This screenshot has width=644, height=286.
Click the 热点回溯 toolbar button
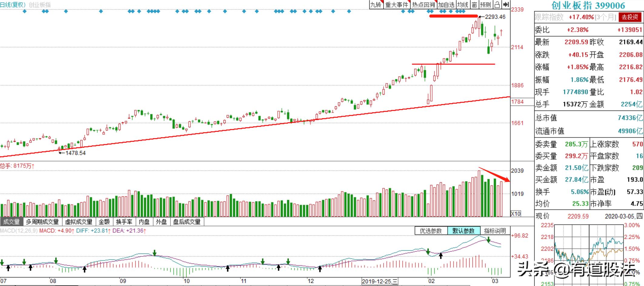(423, 5)
